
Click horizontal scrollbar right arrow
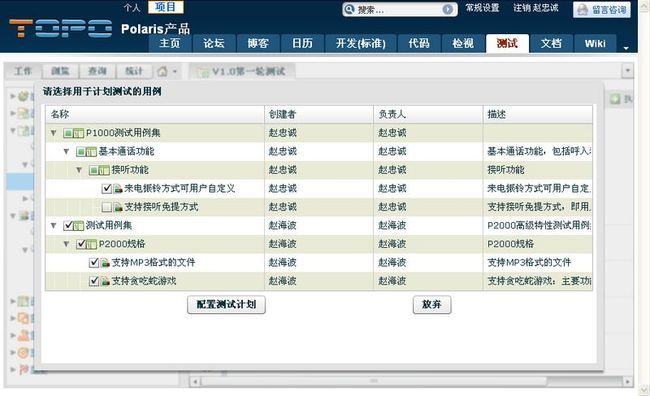pyautogui.click(x=628, y=381)
